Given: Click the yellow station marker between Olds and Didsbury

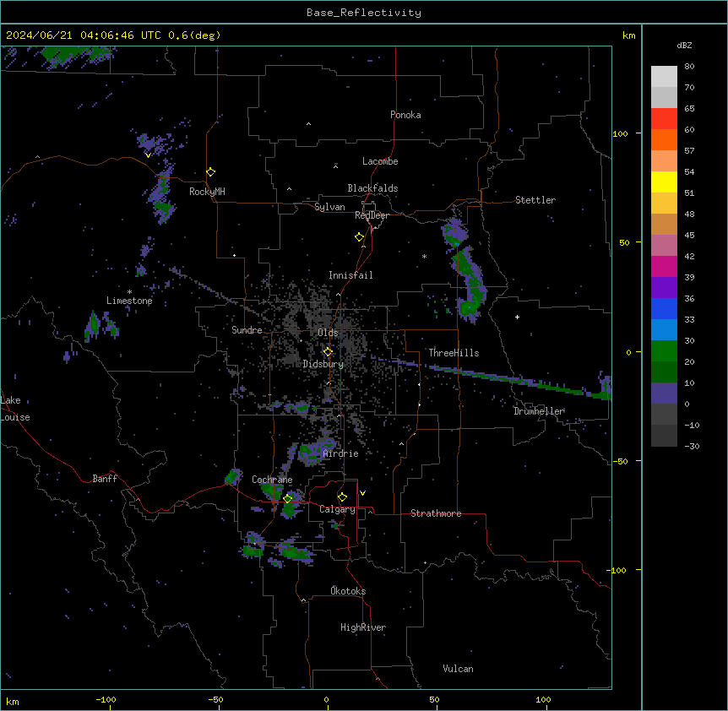Looking at the screenshot, I should [x=328, y=352].
